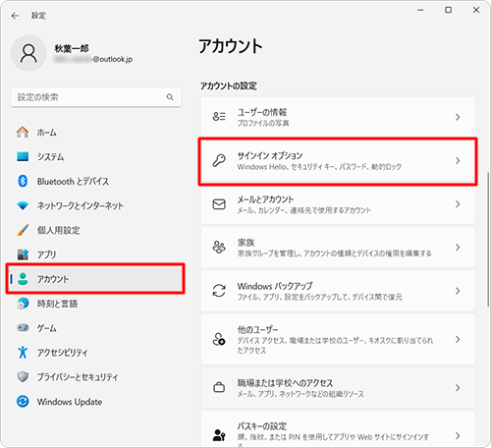The width and height of the screenshot is (491, 448).
Task: Click the システム monitor icon
Action: pyautogui.click(x=23, y=156)
